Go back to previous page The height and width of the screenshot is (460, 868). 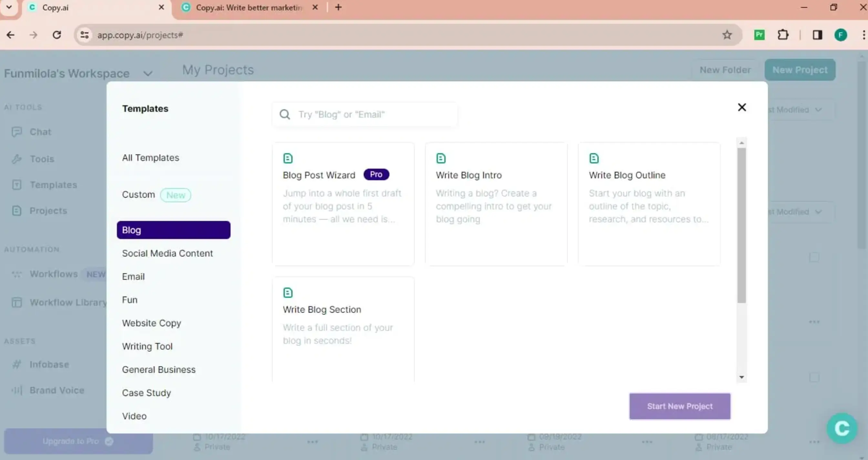pos(10,35)
